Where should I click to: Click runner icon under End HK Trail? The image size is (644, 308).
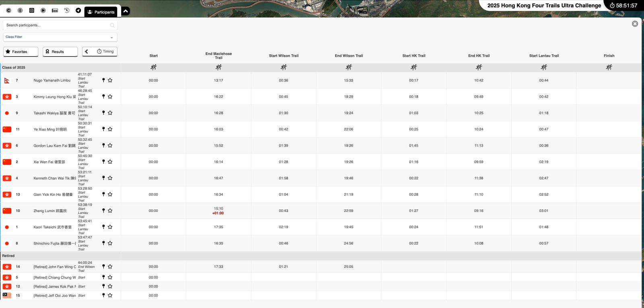[479, 67]
